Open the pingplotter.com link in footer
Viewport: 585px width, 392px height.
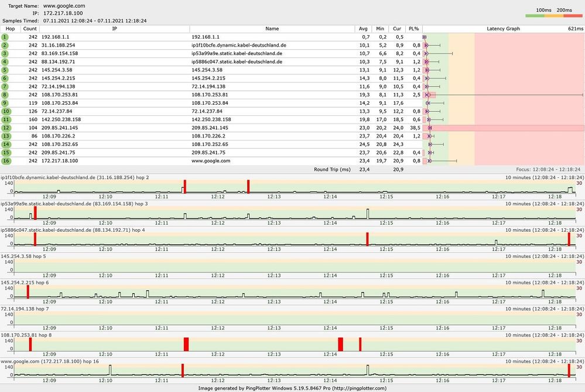point(360,388)
